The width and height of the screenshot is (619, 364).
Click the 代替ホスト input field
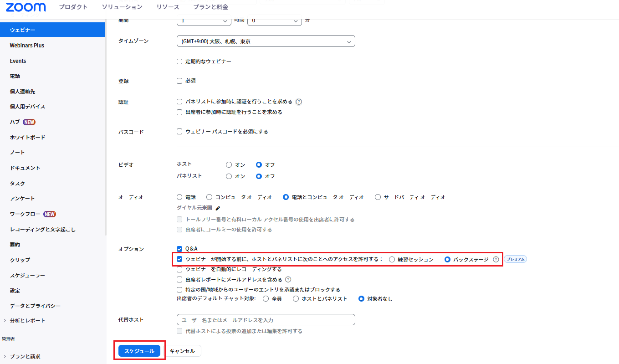pos(266,320)
